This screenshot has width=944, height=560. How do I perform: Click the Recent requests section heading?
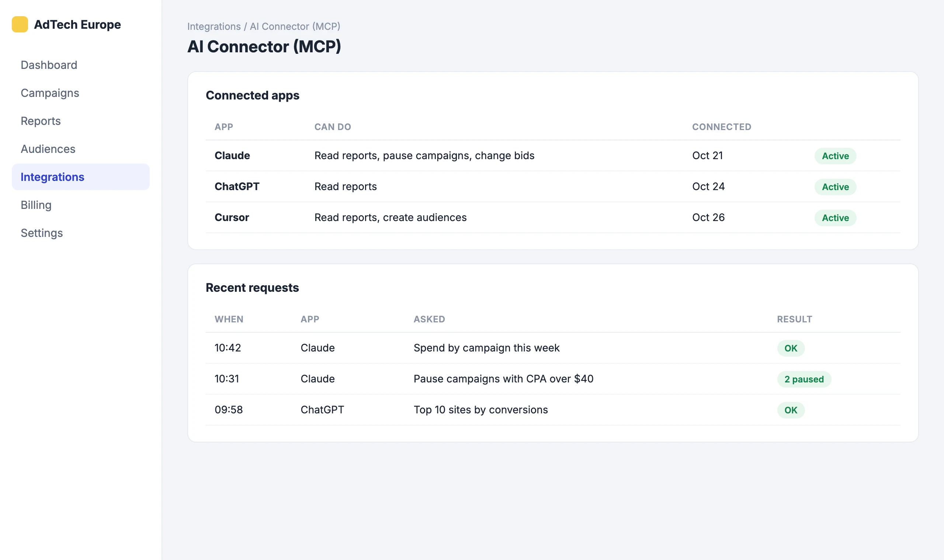tap(252, 287)
